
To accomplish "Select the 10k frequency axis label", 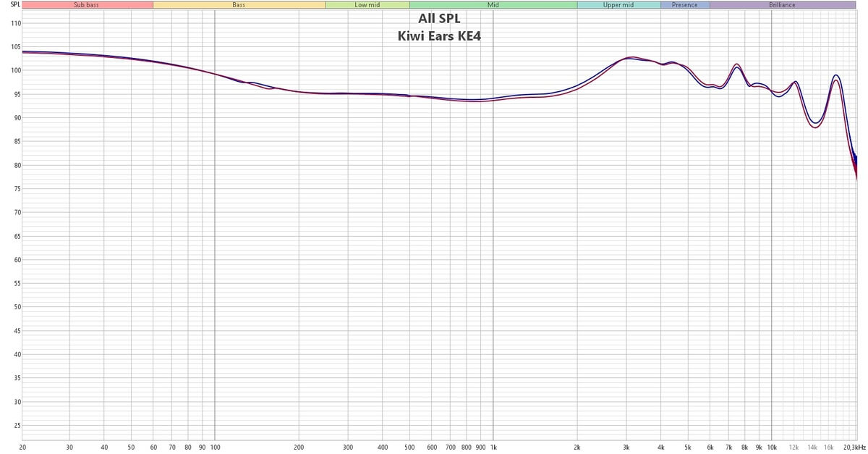I will (772, 448).
